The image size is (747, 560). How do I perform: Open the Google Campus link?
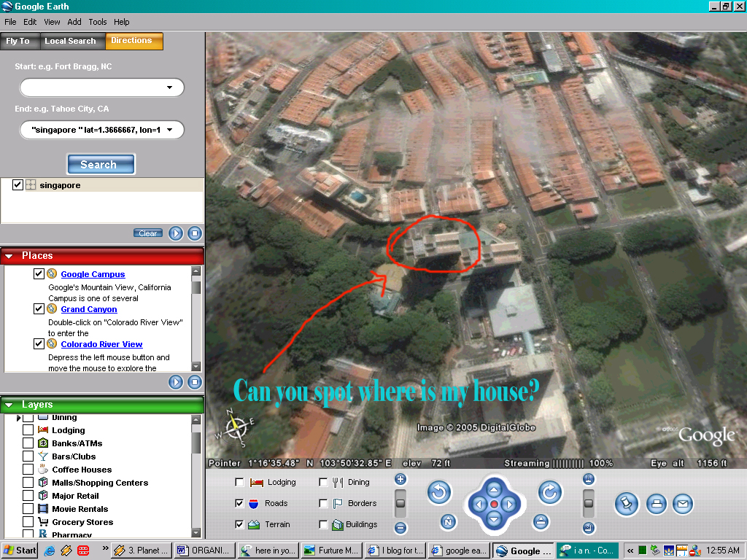pyautogui.click(x=93, y=274)
